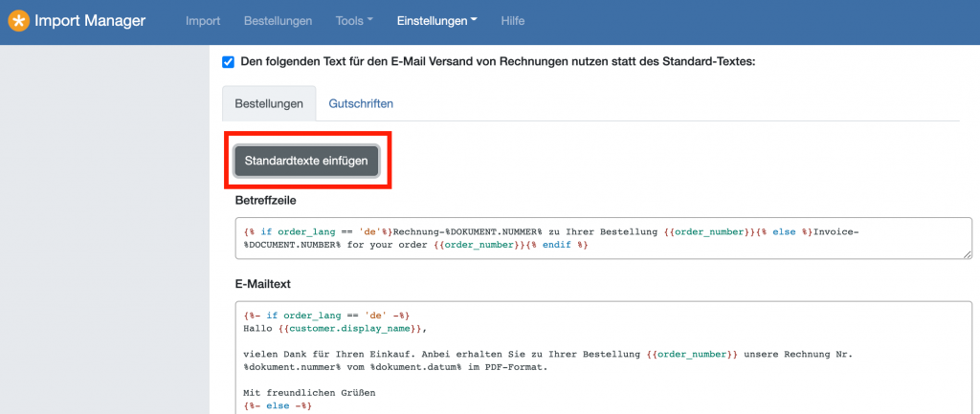Focus the E-Mailtext editor area
The image size is (980, 414).
point(604,358)
